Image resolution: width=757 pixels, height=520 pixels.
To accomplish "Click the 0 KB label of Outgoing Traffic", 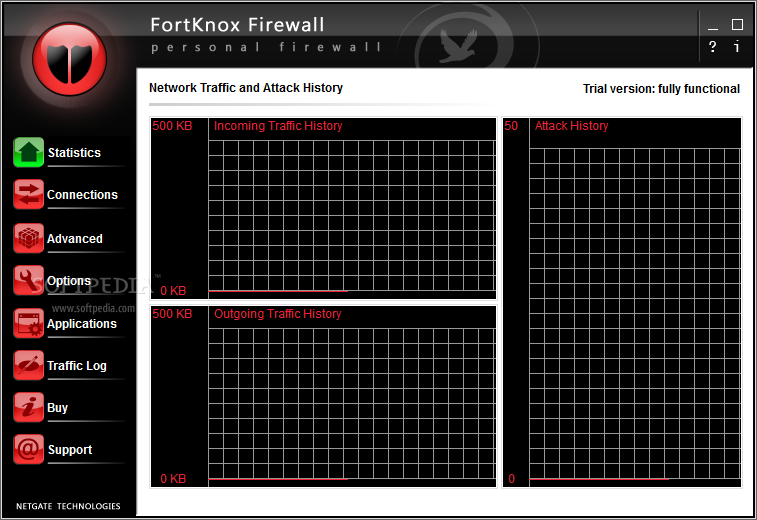I will click(x=173, y=478).
